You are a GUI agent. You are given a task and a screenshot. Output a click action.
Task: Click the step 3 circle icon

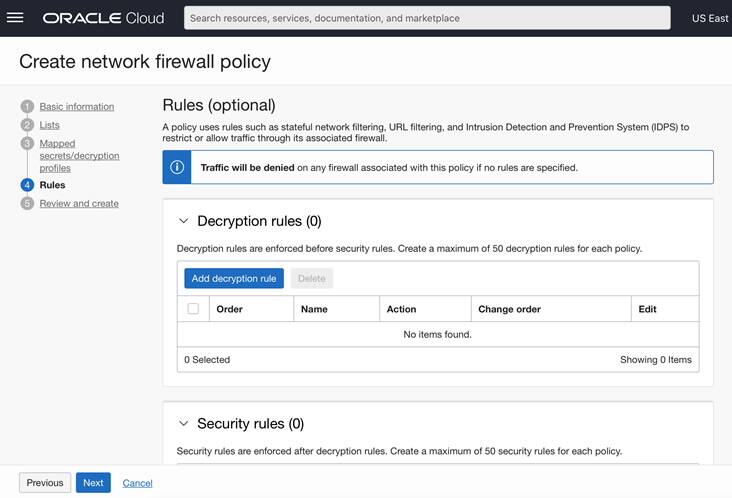[27, 143]
